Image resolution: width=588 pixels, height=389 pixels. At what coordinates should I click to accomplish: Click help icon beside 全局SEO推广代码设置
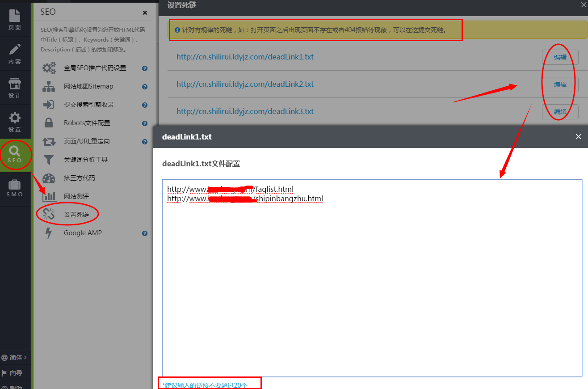[145, 68]
